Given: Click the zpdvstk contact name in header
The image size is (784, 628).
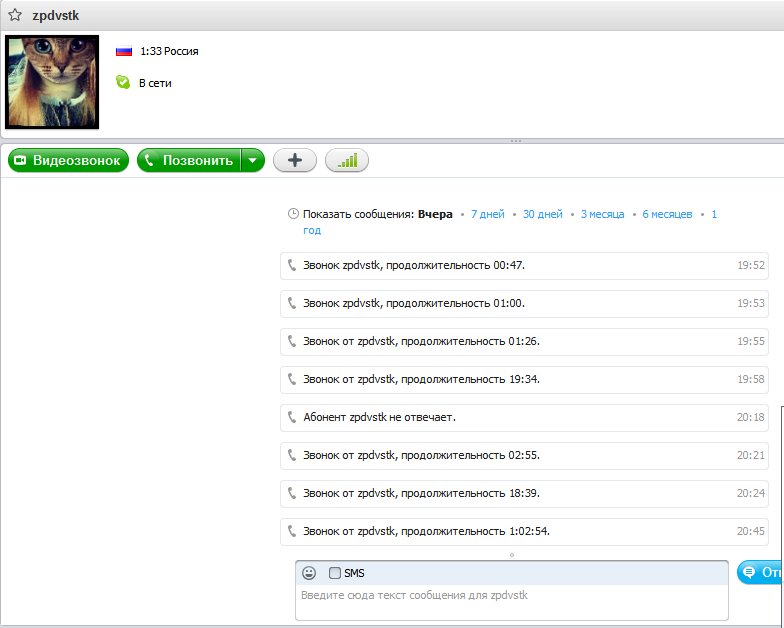Looking at the screenshot, I should 56,16.
